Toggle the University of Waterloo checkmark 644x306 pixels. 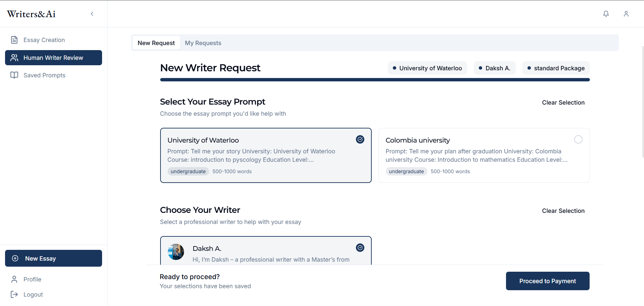click(360, 139)
